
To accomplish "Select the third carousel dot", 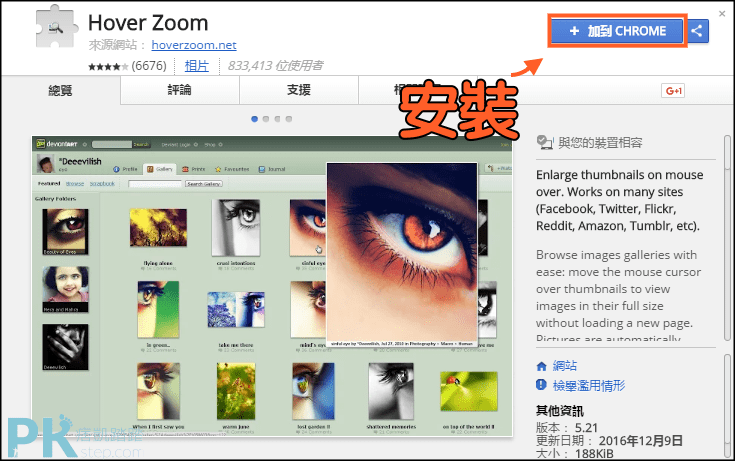I will click(x=278, y=119).
